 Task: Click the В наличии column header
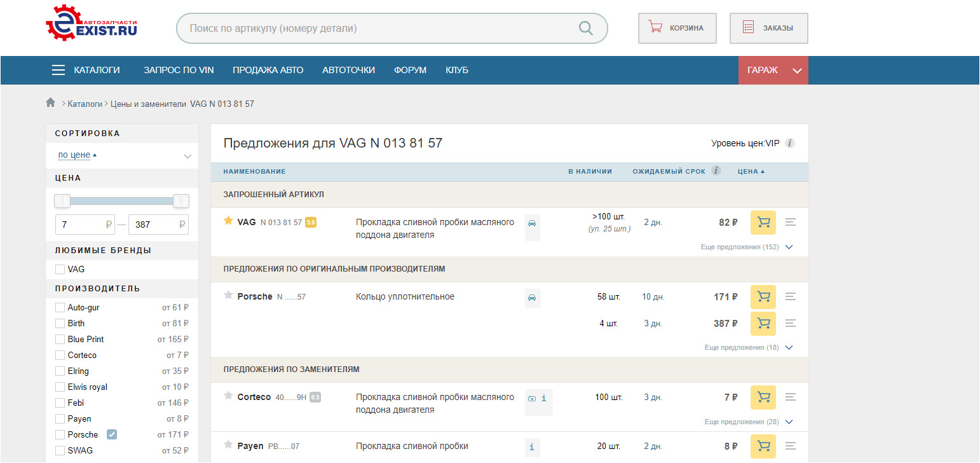pyautogui.click(x=590, y=172)
